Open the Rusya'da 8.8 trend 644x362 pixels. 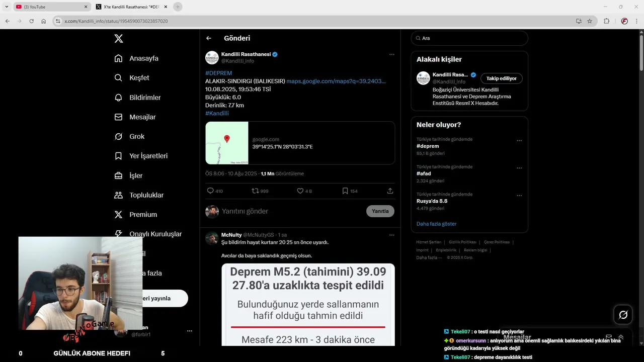[432, 201]
